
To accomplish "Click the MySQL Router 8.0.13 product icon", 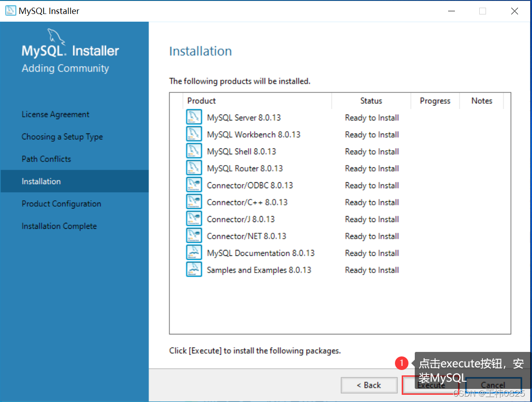I will (194, 168).
